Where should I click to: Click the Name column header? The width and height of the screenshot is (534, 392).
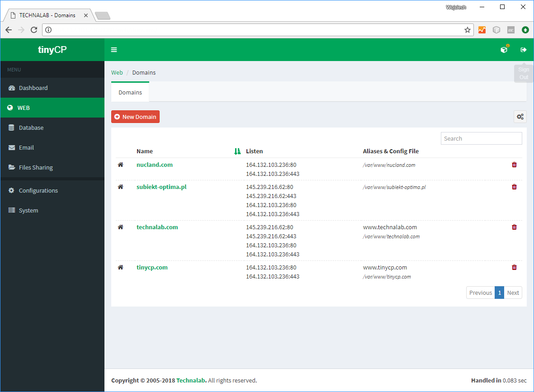145,151
